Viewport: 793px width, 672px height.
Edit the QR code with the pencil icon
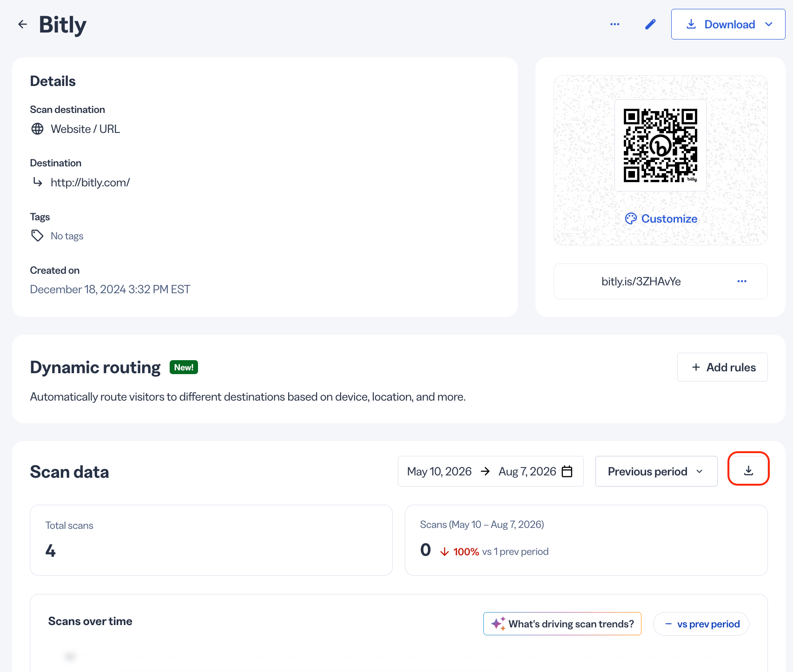650,24
